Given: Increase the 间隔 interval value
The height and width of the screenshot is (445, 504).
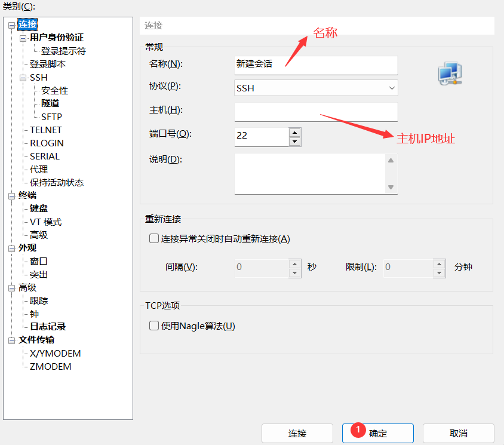Looking at the screenshot, I should tap(295, 264).
